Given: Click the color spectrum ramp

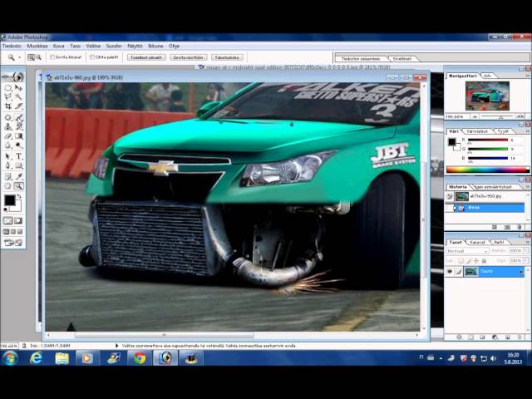Looking at the screenshot, I should 488,170.
